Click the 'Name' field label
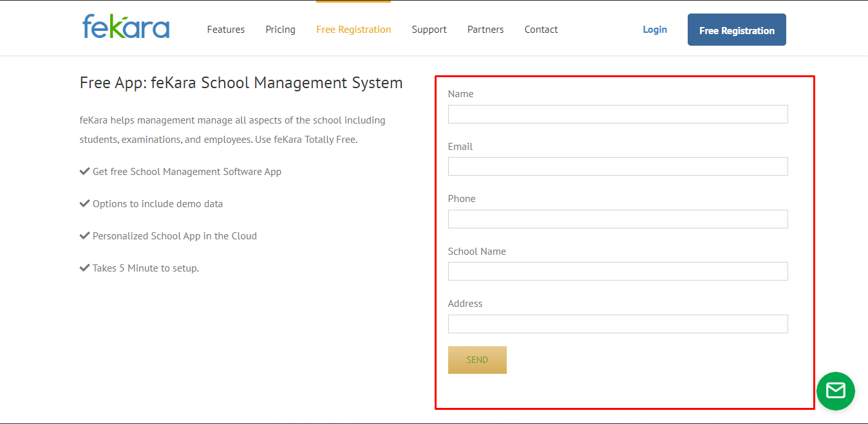This screenshot has height=424, width=868. 460,94
